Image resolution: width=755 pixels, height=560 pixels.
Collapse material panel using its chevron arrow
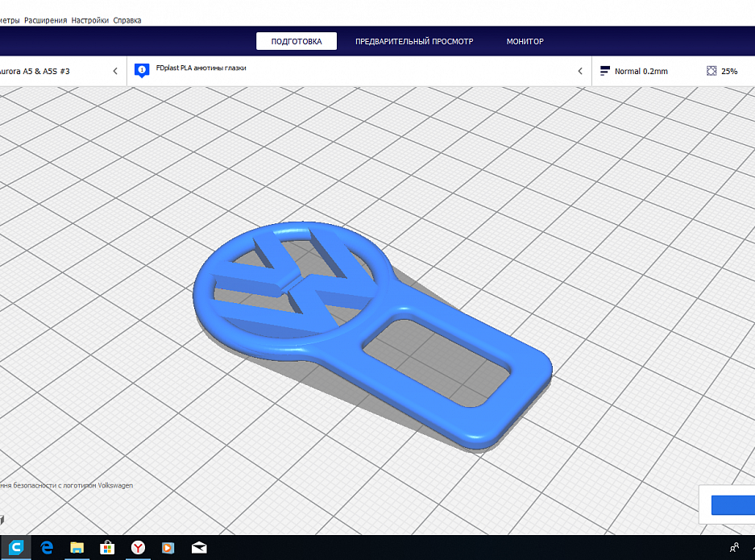580,71
